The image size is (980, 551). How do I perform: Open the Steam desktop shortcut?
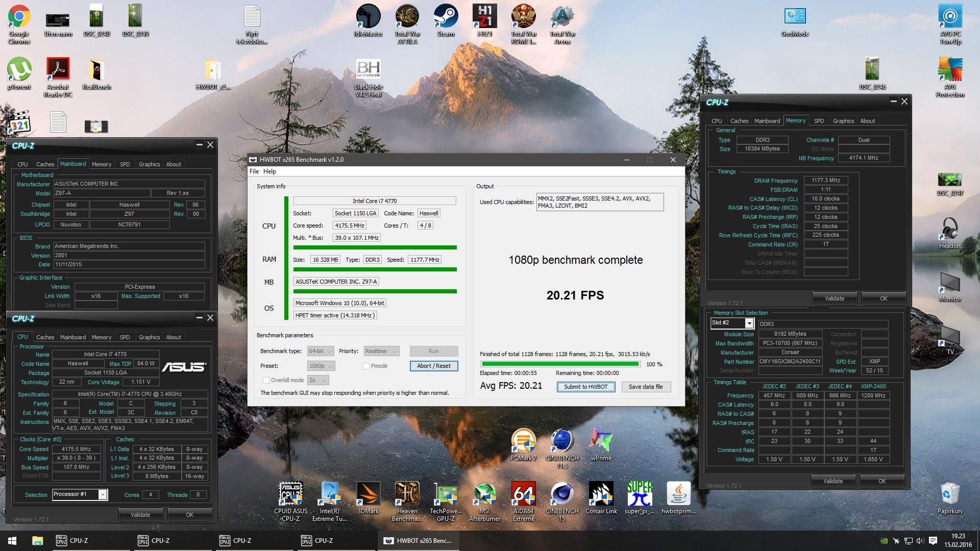(446, 20)
